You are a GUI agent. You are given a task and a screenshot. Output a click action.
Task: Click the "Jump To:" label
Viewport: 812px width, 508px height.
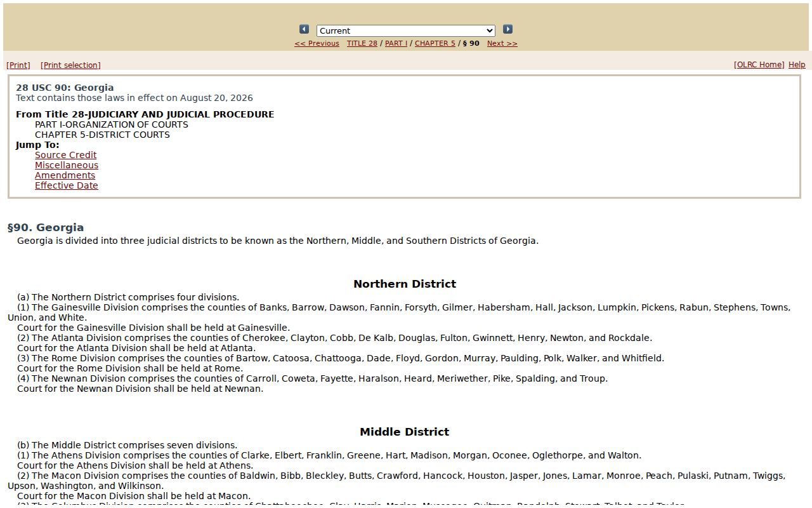(37, 145)
